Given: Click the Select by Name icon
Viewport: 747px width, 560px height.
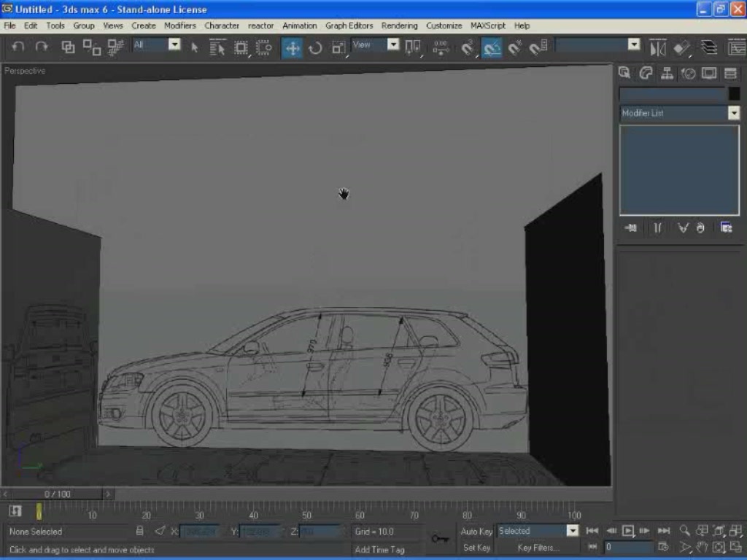Looking at the screenshot, I should click(x=217, y=48).
